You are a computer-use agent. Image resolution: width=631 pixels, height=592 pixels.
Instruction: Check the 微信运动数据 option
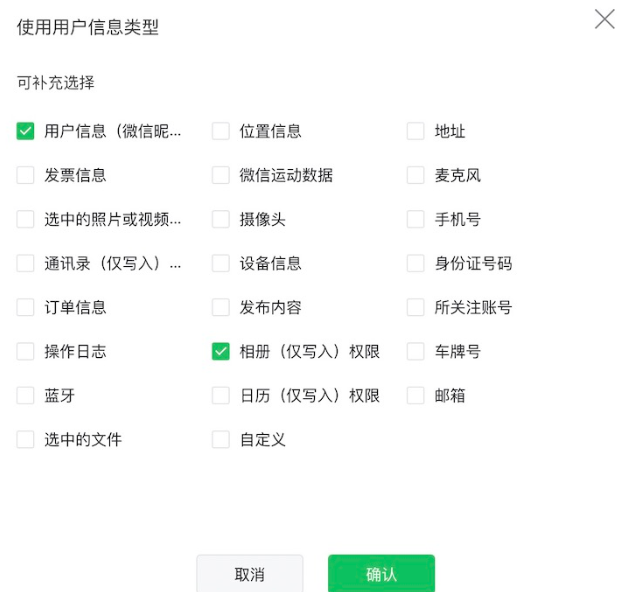(x=221, y=175)
